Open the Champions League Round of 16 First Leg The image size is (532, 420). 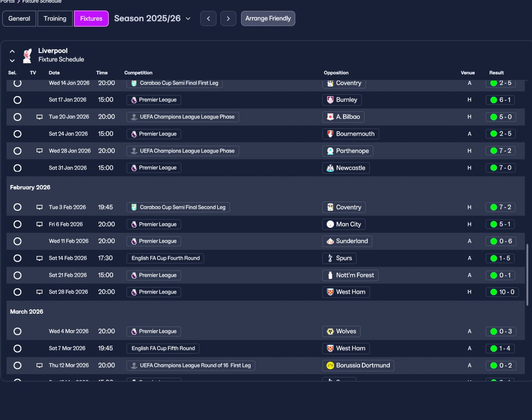click(x=191, y=366)
